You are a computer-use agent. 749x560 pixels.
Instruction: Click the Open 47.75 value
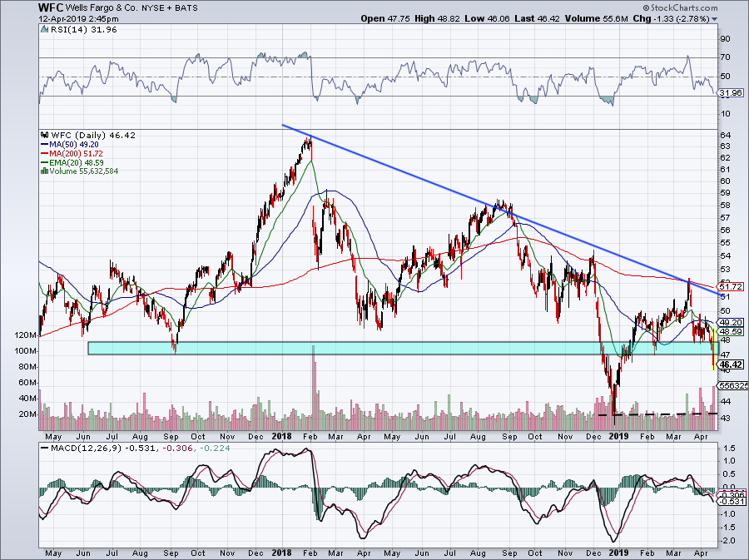[x=386, y=18]
